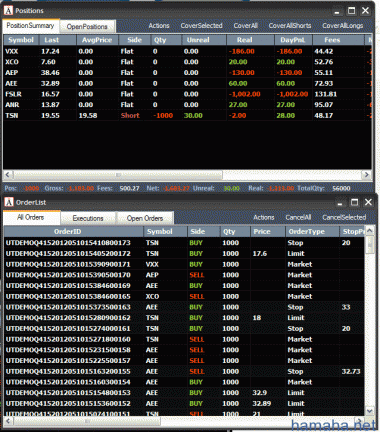
Task: Click left arrow of Positions horizontal scrollbar
Action: [8, 174]
